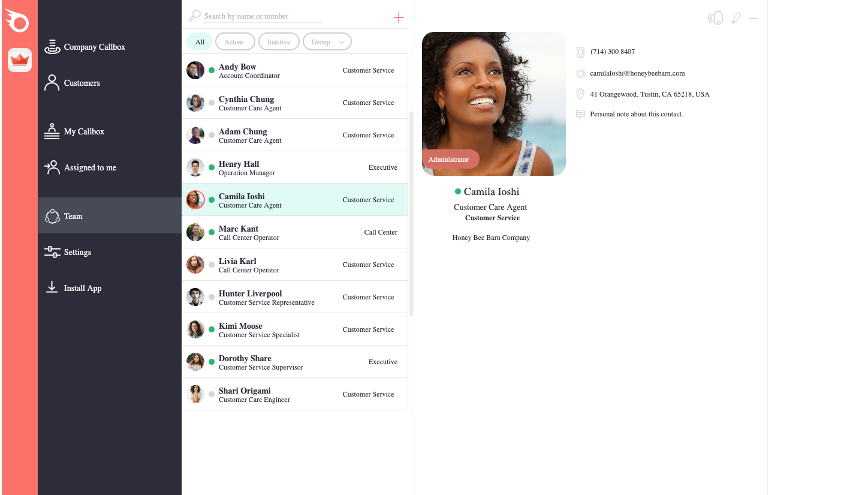This screenshot has height=495, width=868.
Task: Click the mobile phone icon beside number
Action: (x=580, y=52)
